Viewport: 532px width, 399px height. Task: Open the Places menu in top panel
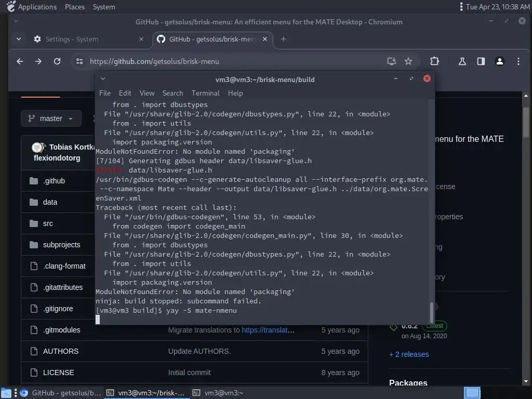(x=75, y=7)
